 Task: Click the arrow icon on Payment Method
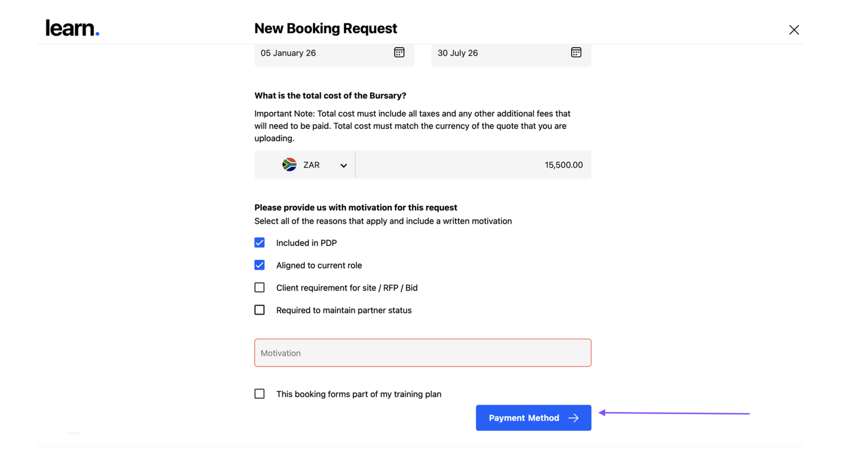[574, 418]
